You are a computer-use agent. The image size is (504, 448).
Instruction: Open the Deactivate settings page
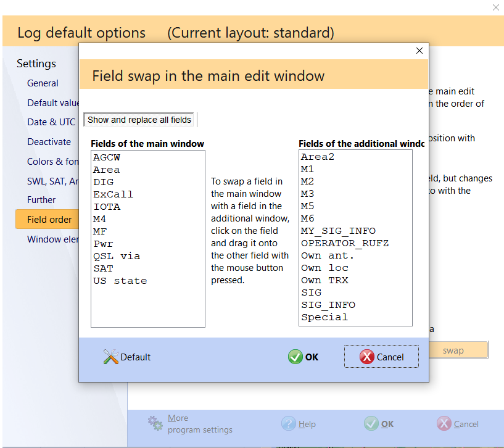(x=49, y=142)
